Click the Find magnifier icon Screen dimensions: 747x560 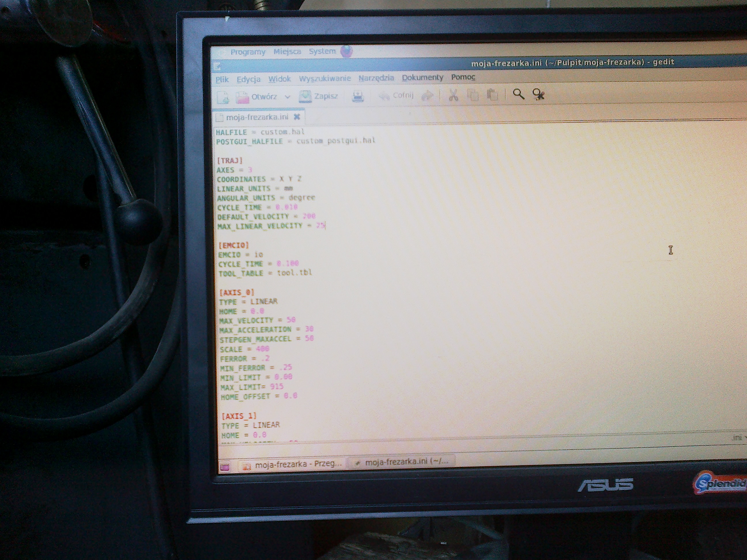click(519, 94)
